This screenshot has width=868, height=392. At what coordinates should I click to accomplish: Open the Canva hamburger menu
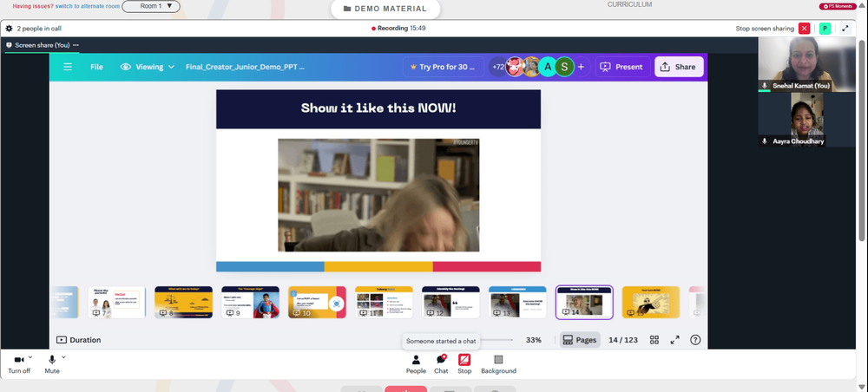click(x=68, y=67)
